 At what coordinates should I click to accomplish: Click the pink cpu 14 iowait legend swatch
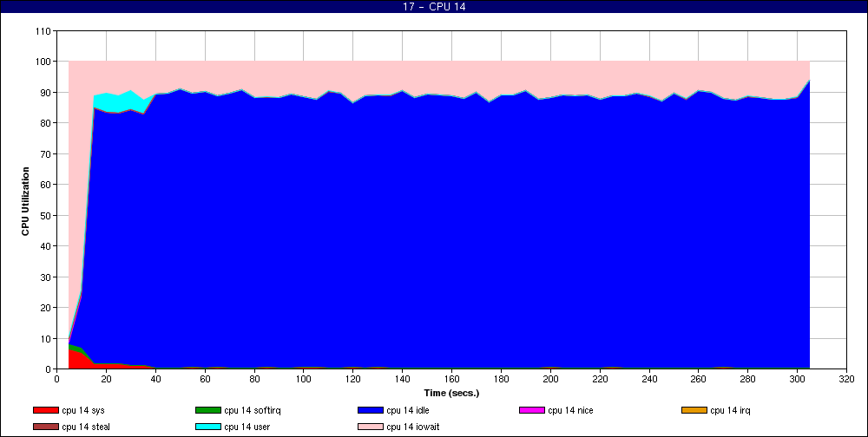(370, 427)
